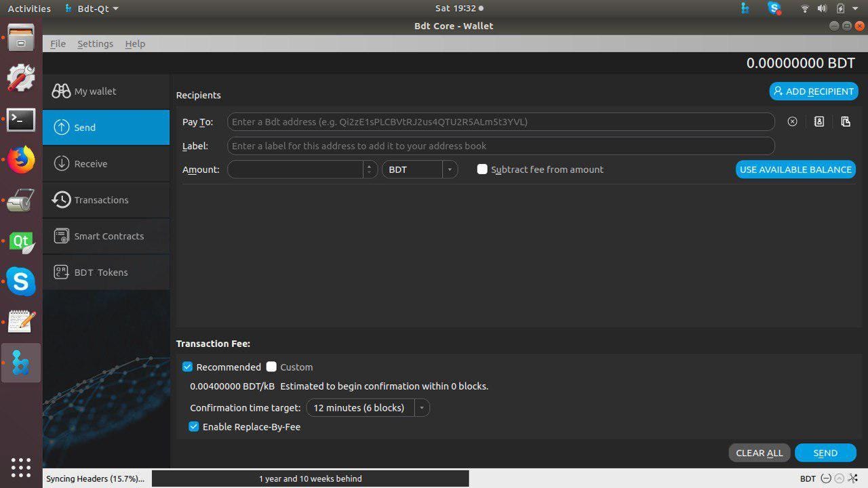This screenshot has width=868, height=488.
Task: Open the Smart Contracts page
Action: [x=106, y=237]
